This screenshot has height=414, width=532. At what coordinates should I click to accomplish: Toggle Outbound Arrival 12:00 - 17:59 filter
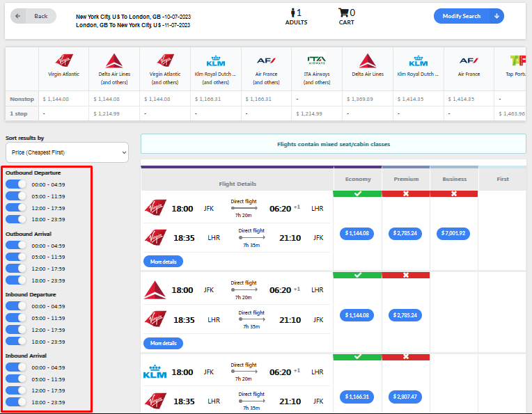point(16,268)
